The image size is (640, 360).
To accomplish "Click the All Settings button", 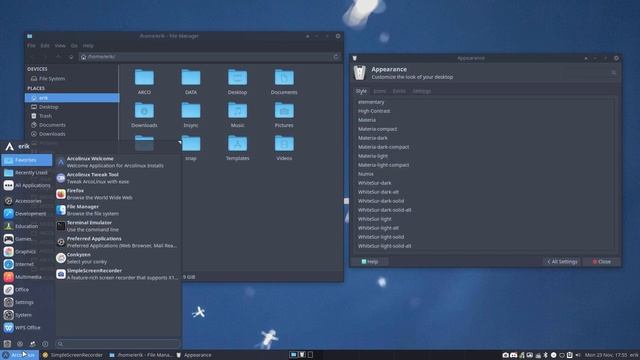I will [x=562, y=262].
